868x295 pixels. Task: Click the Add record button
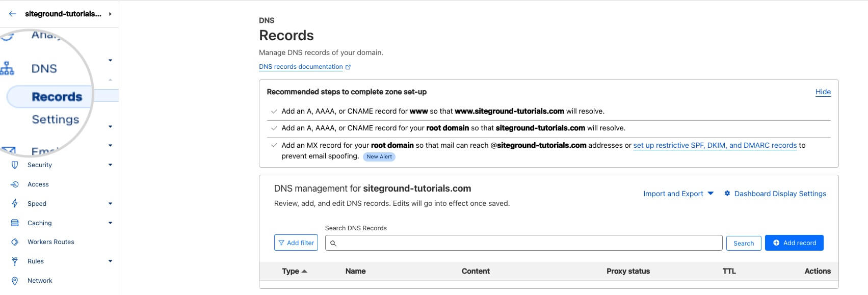click(x=794, y=243)
